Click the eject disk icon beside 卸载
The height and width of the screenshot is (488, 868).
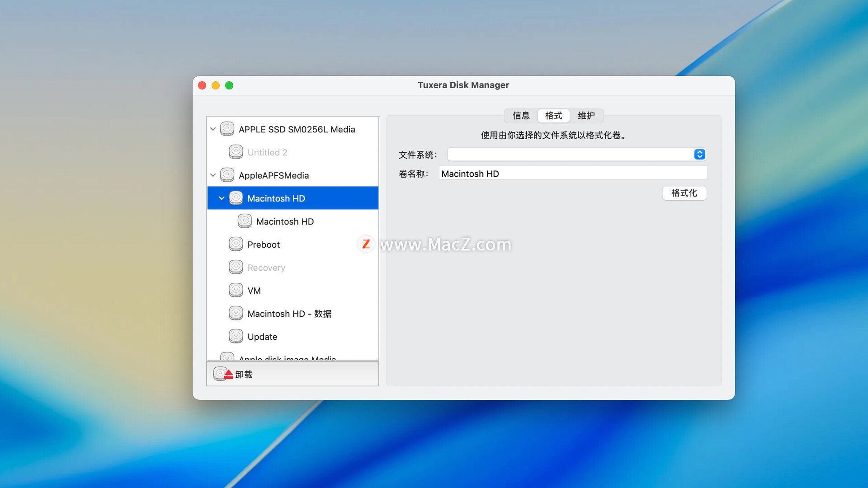[x=223, y=374]
